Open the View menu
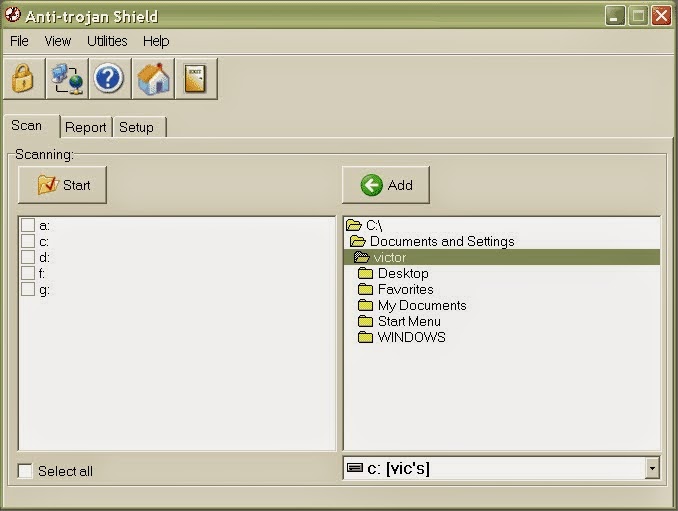This screenshot has height=511, width=678. [58, 41]
